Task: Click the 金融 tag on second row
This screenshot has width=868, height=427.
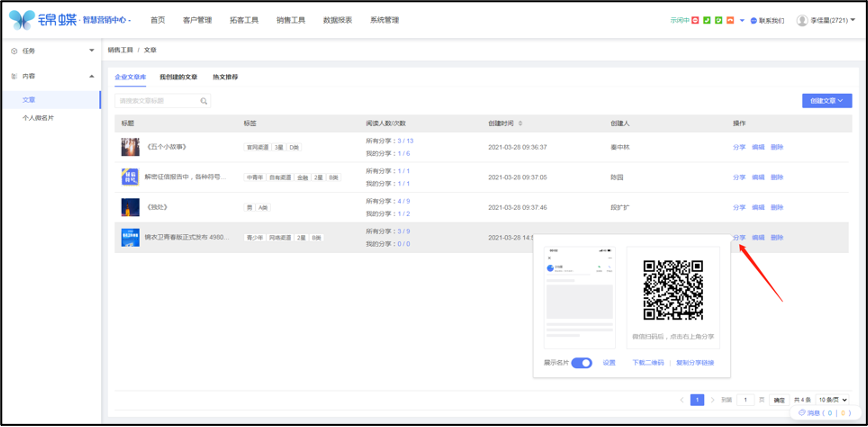Action: click(302, 177)
